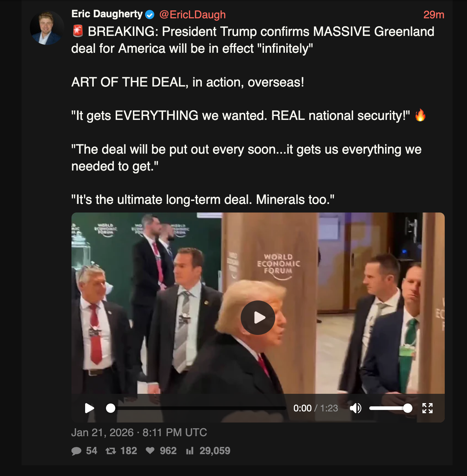This screenshot has height=476, width=467.
Task: Open the @EricLDaugh handle link
Action: 193,15
